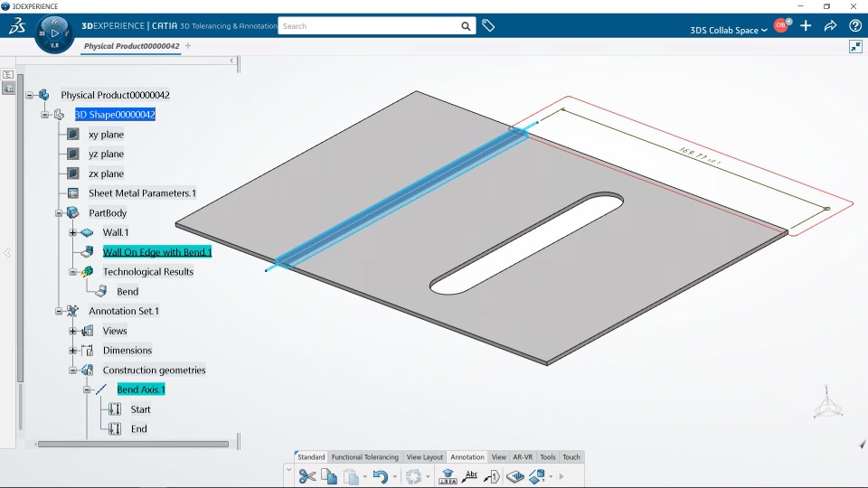This screenshot has height=488, width=868.
Task: Expand the Dimensions node
Action: pyautogui.click(x=72, y=351)
